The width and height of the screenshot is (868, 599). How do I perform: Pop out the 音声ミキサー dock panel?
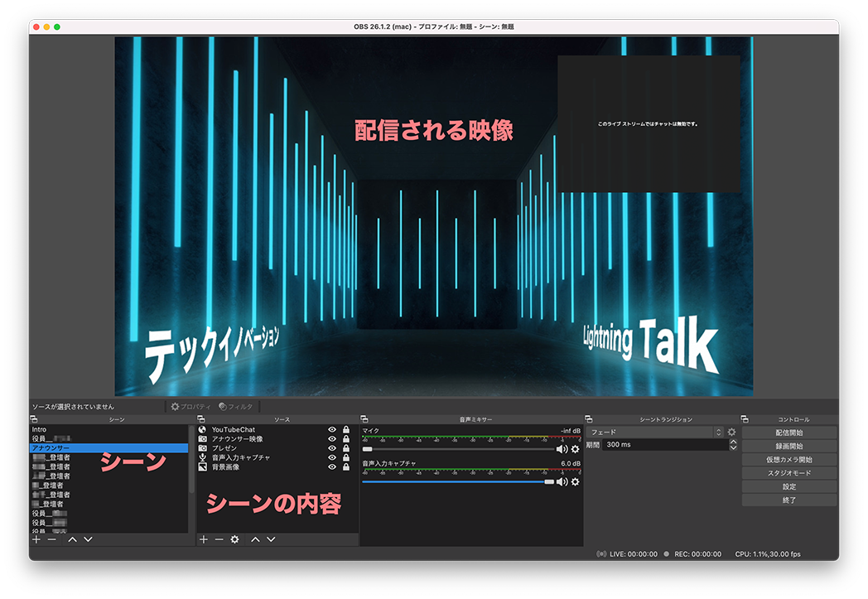pyautogui.click(x=365, y=420)
